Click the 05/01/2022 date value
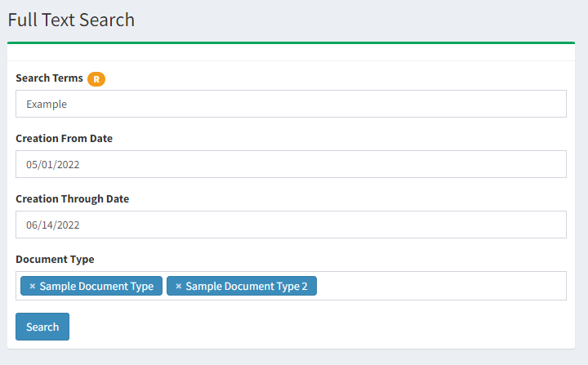This screenshot has width=588, height=365. coord(53,165)
